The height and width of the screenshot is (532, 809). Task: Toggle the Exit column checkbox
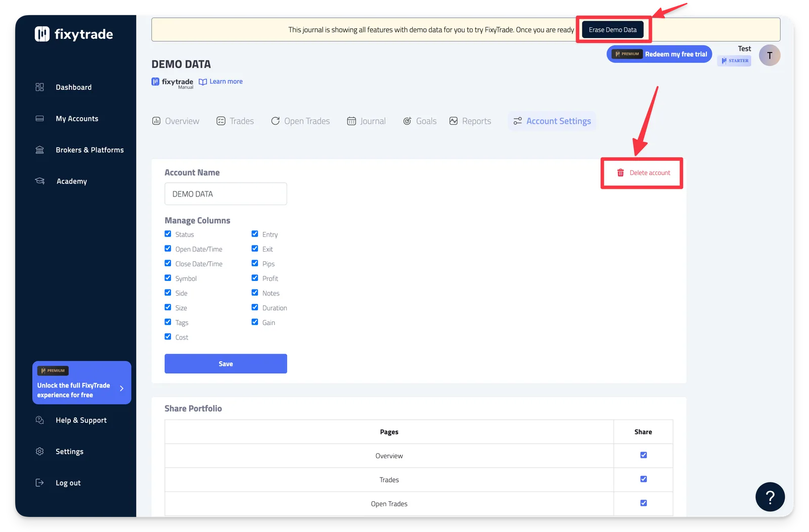pyautogui.click(x=255, y=249)
